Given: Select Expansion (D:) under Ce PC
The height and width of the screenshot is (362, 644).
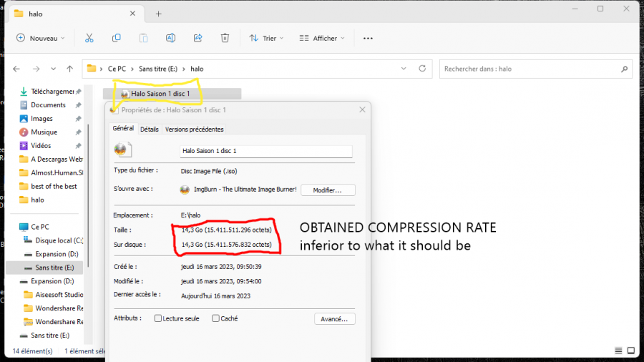Looking at the screenshot, I should tap(54, 254).
